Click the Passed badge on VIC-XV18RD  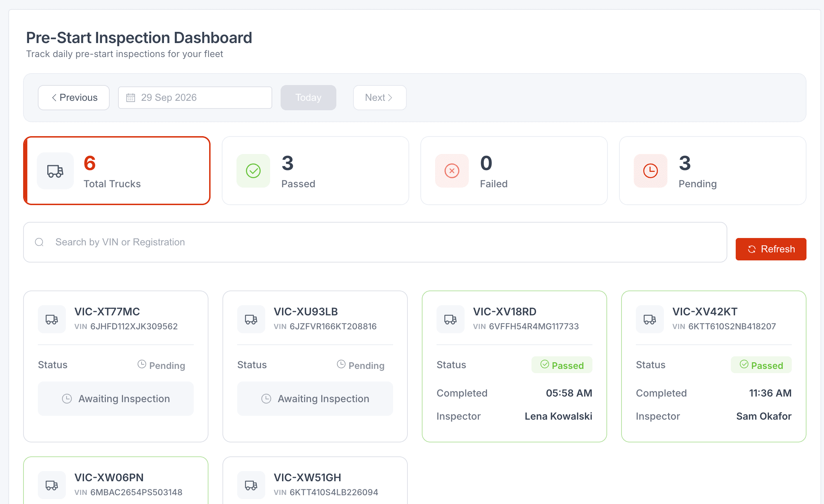tap(562, 365)
